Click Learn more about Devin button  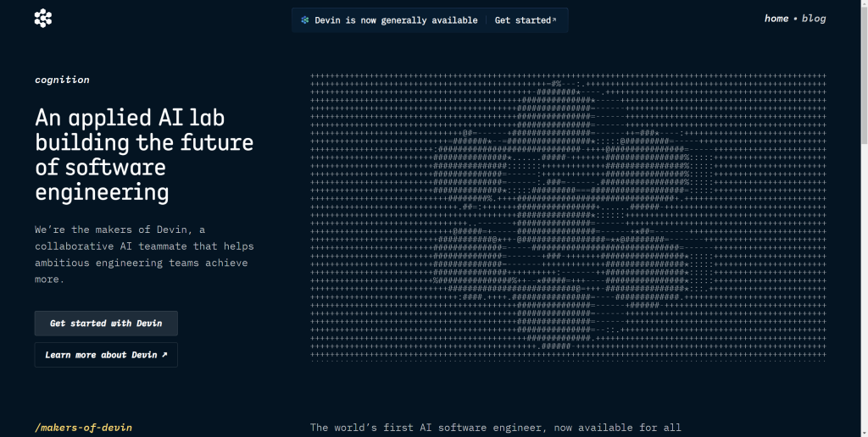point(106,355)
